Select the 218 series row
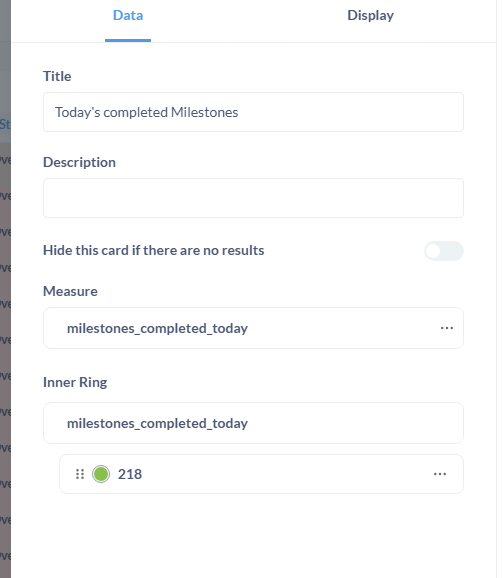 pos(261,474)
